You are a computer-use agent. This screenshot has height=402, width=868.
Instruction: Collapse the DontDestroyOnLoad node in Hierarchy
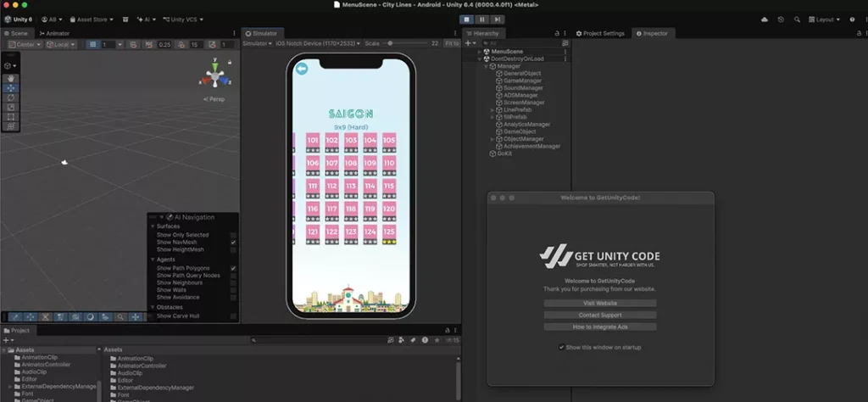tap(480, 59)
